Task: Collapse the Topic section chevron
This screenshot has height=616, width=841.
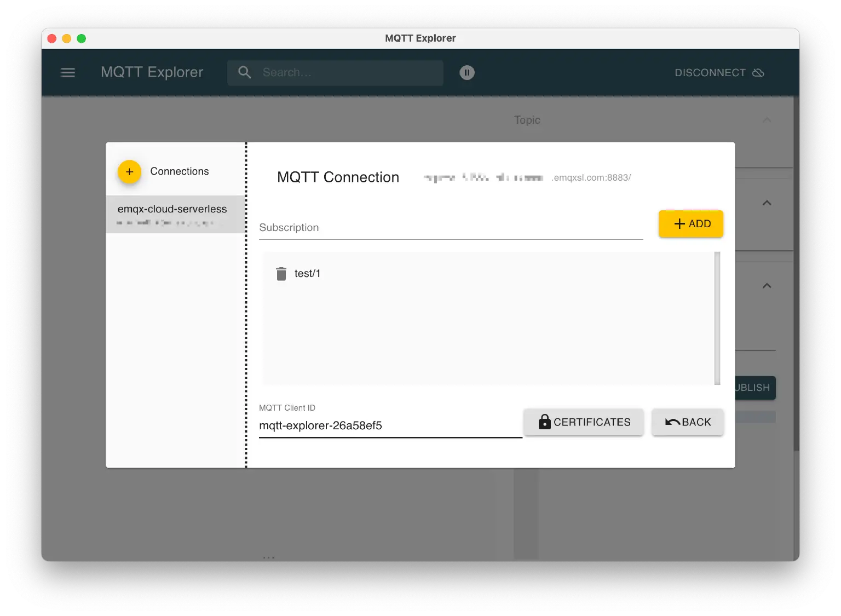Action: (x=767, y=120)
